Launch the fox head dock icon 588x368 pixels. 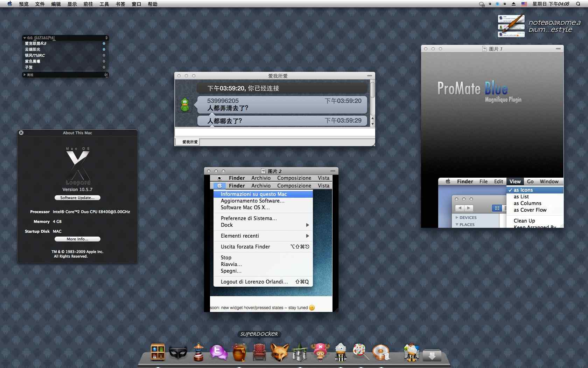279,352
